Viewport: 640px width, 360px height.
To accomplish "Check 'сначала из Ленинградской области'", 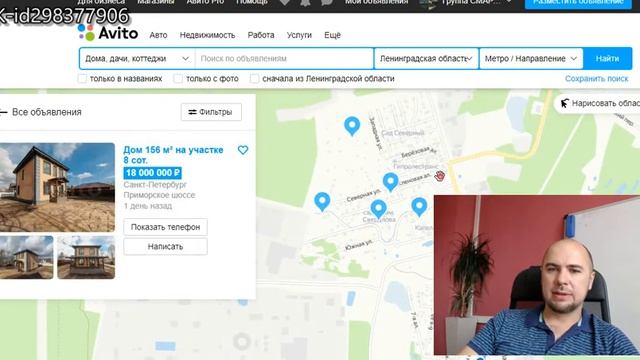I will pos(254,78).
